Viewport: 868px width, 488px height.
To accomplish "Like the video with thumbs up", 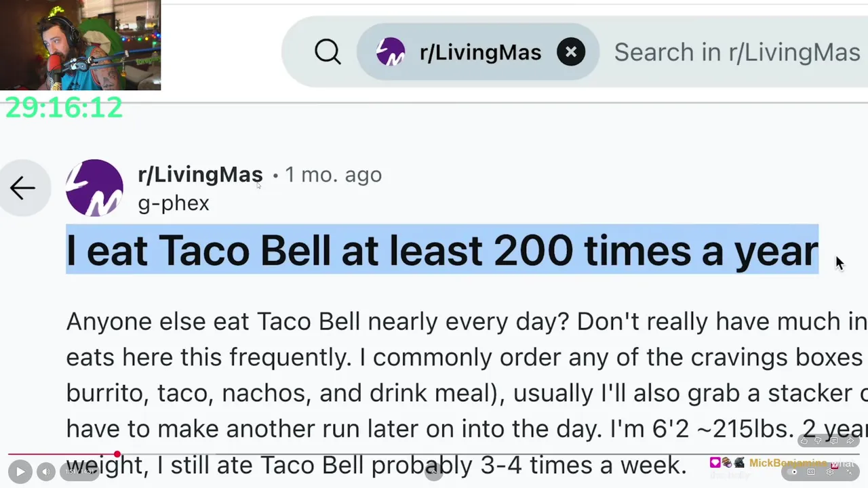I will (804, 441).
